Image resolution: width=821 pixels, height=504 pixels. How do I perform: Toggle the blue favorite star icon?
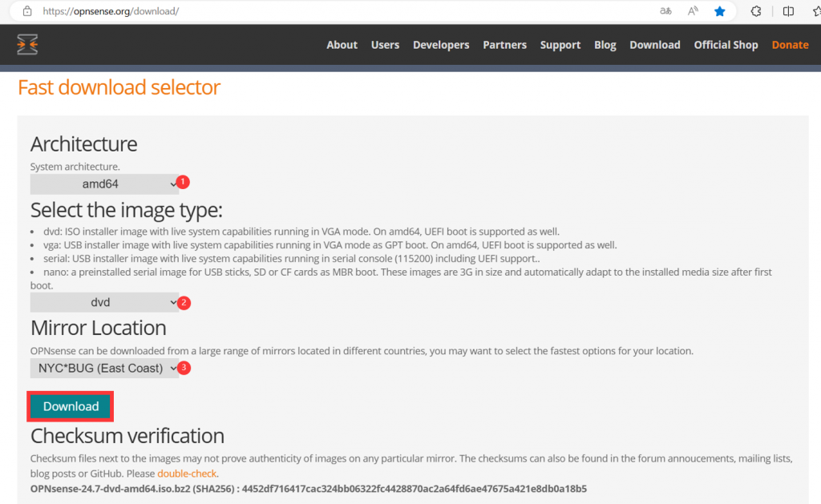(x=720, y=11)
